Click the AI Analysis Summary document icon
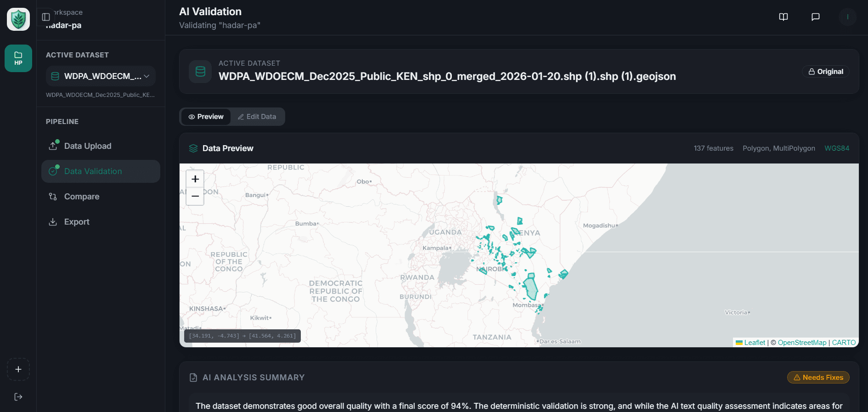 pyautogui.click(x=193, y=378)
